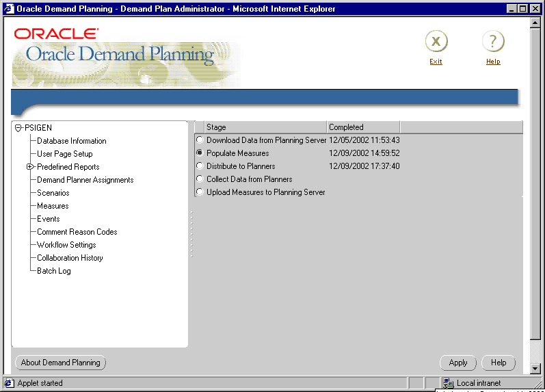Click the Exit link
The width and height of the screenshot is (545, 392).
[436, 62]
